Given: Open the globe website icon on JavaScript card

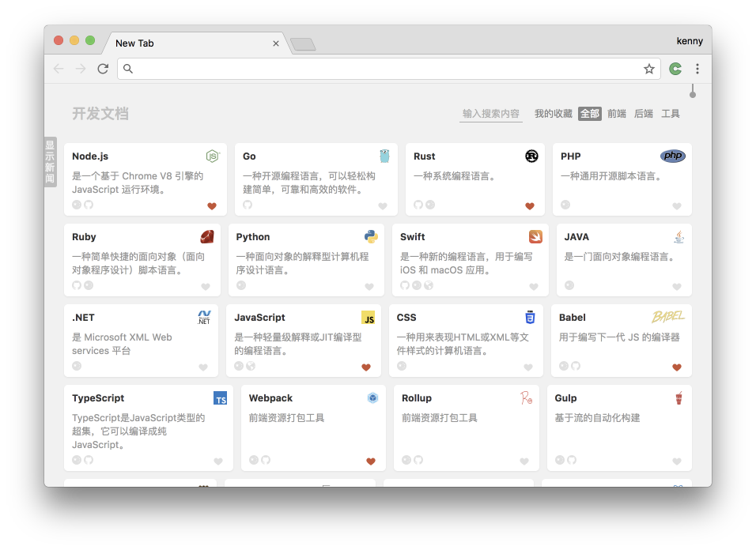Looking at the screenshot, I should pos(251,366).
